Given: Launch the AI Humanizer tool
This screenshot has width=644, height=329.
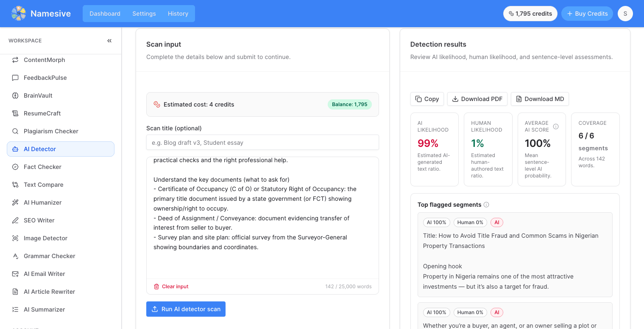Looking at the screenshot, I should (61, 202).
